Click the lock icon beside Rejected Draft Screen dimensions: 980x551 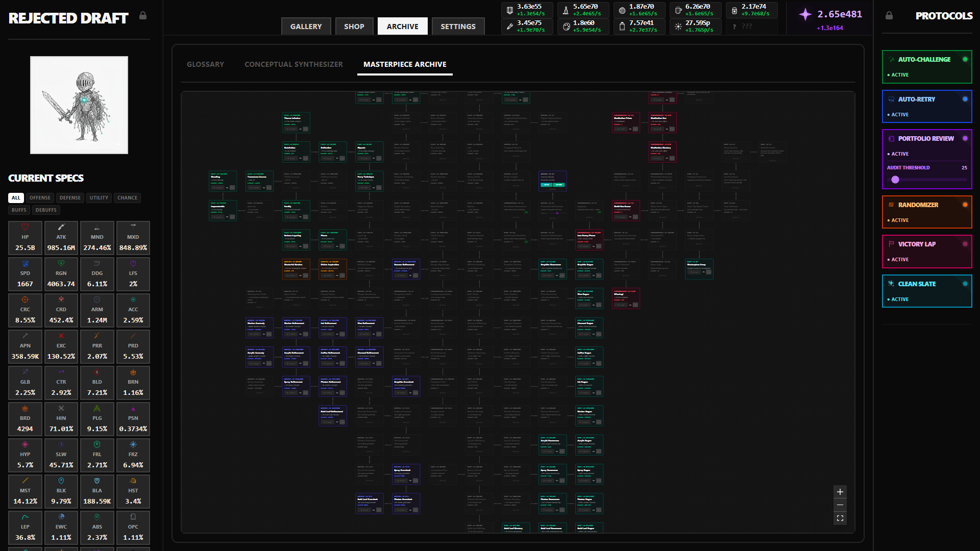coord(143,16)
